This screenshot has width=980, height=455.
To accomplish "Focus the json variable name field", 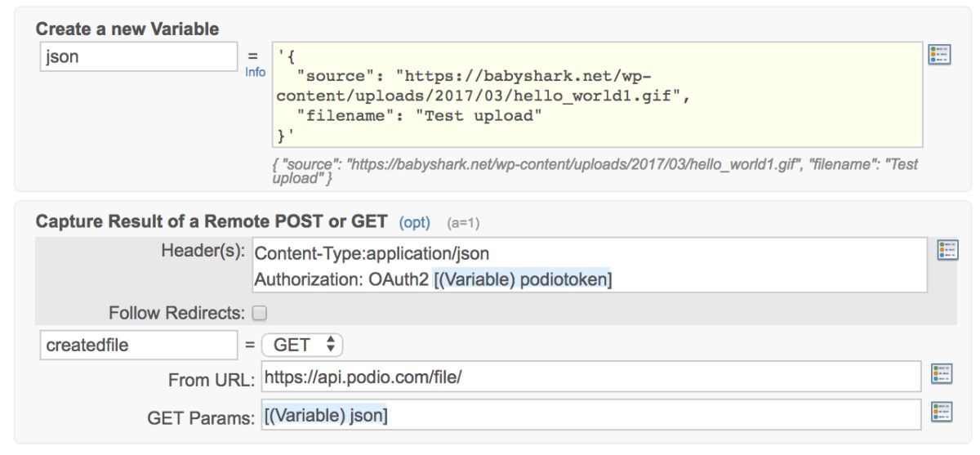I will pos(139,57).
